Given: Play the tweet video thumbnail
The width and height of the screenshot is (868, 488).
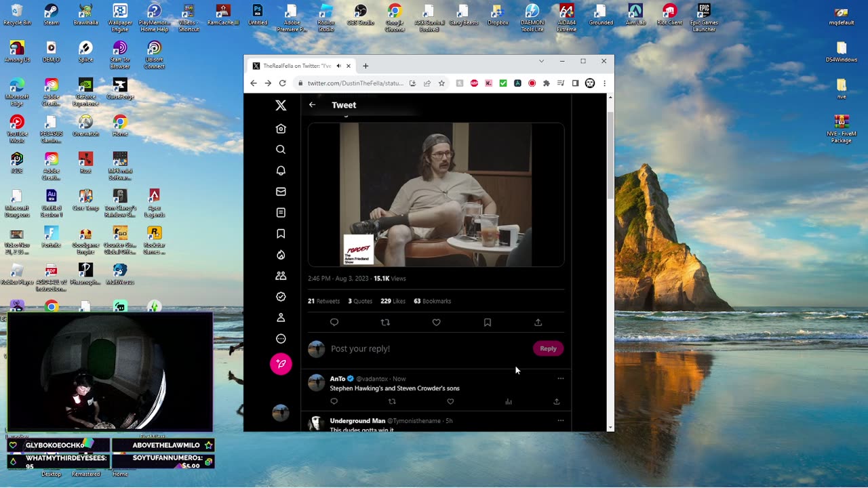Looking at the screenshot, I should pos(436,195).
